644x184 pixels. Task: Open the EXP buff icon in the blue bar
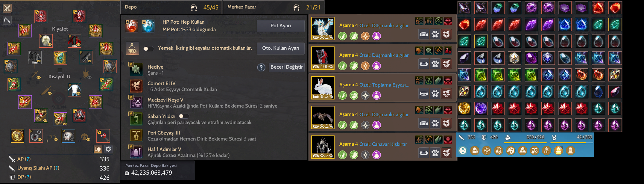pos(546,150)
